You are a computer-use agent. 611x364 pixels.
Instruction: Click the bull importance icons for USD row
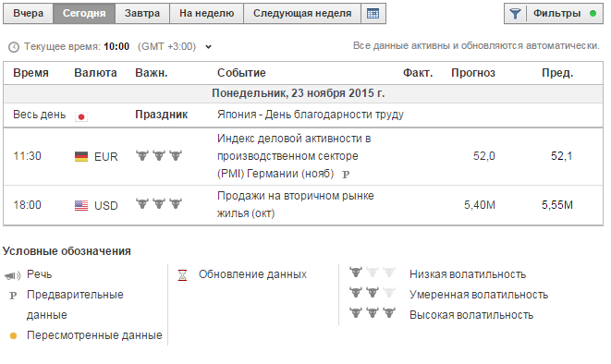point(159,203)
